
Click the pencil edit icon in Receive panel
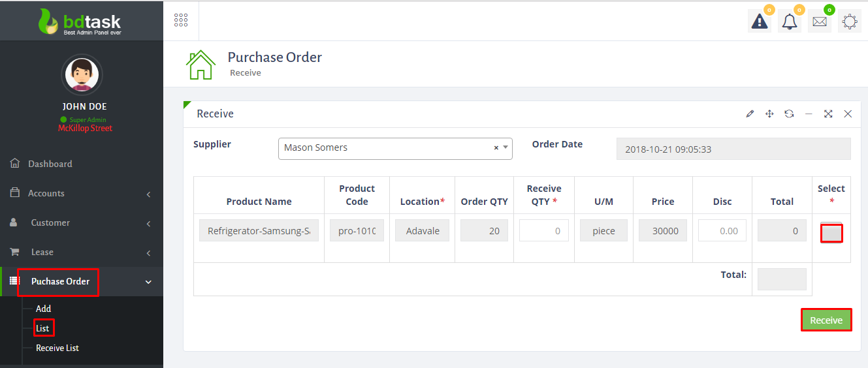(750, 114)
